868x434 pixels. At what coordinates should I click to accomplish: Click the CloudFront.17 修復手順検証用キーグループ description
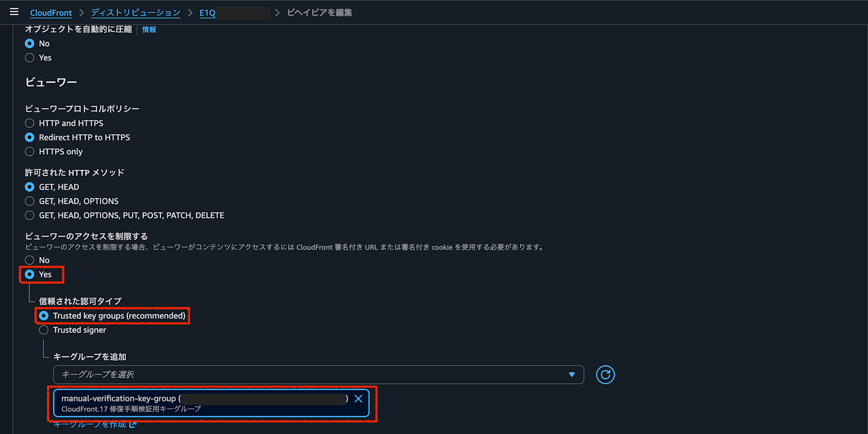pyautogui.click(x=131, y=409)
